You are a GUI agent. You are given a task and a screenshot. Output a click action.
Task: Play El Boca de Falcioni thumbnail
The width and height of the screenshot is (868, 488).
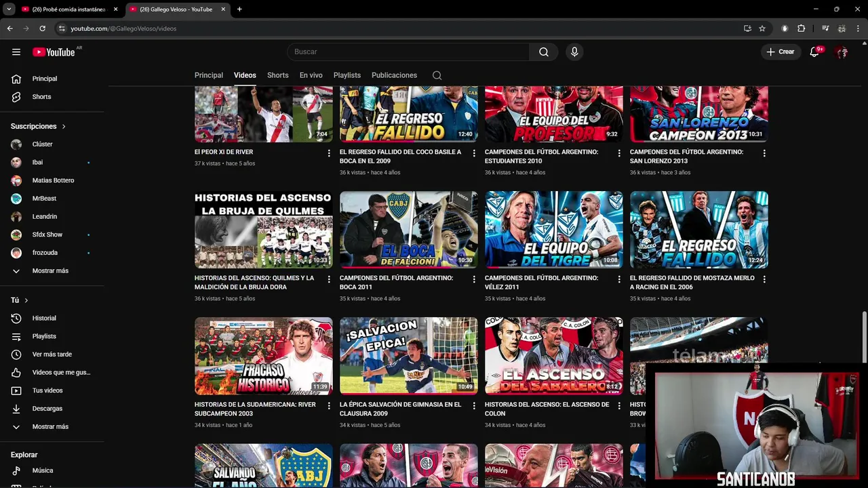[409, 230]
